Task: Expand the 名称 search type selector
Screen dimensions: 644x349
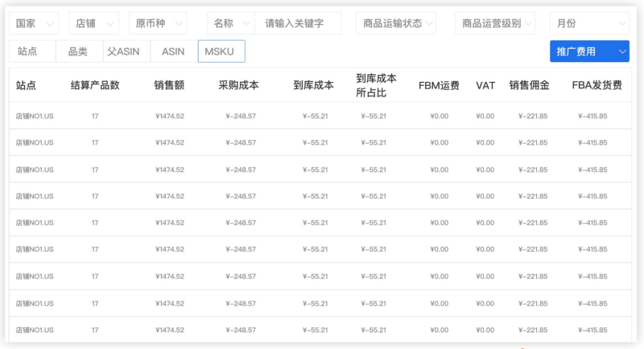Action: pyautogui.click(x=231, y=24)
